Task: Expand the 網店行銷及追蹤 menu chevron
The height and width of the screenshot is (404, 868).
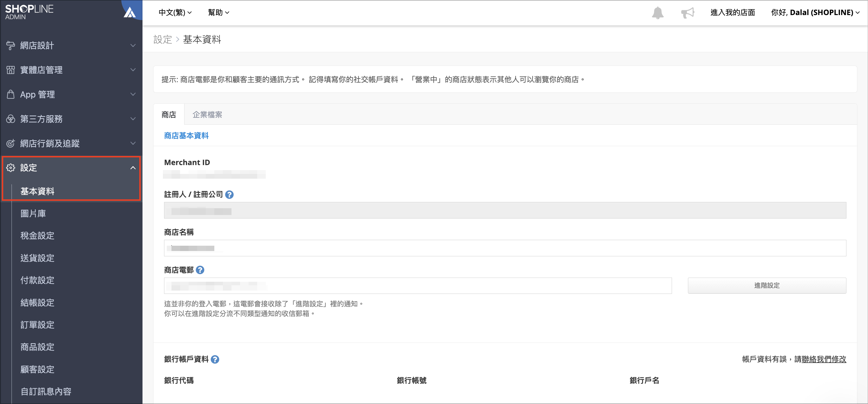Action: click(133, 144)
